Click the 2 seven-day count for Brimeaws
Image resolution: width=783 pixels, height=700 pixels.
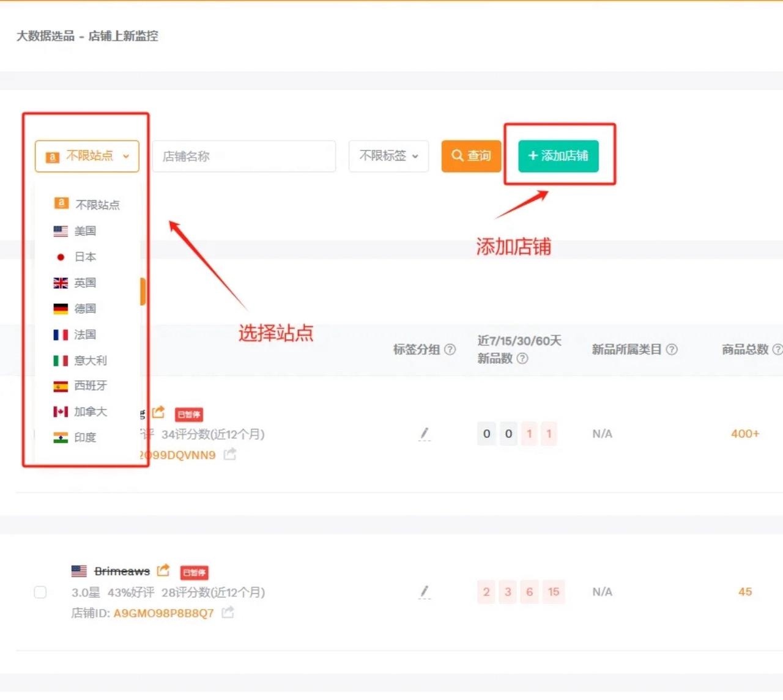click(486, 592)
